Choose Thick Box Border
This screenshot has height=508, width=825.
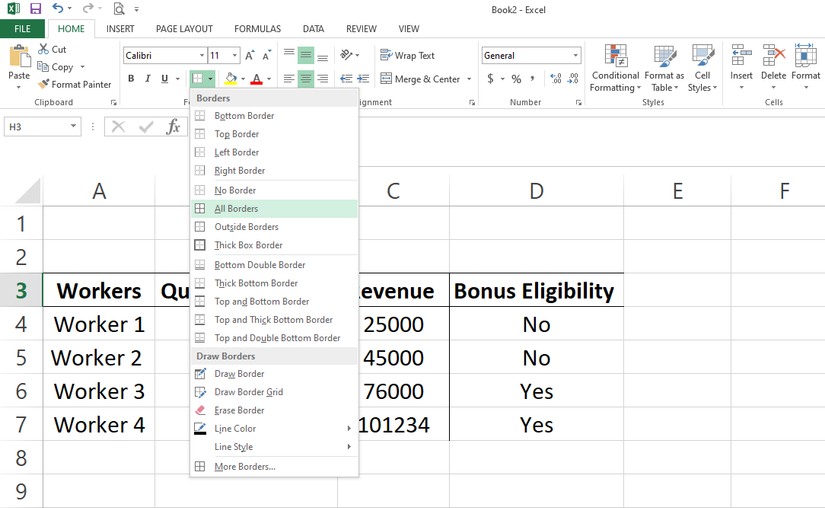pyautogui.click(x=274, y=245)
